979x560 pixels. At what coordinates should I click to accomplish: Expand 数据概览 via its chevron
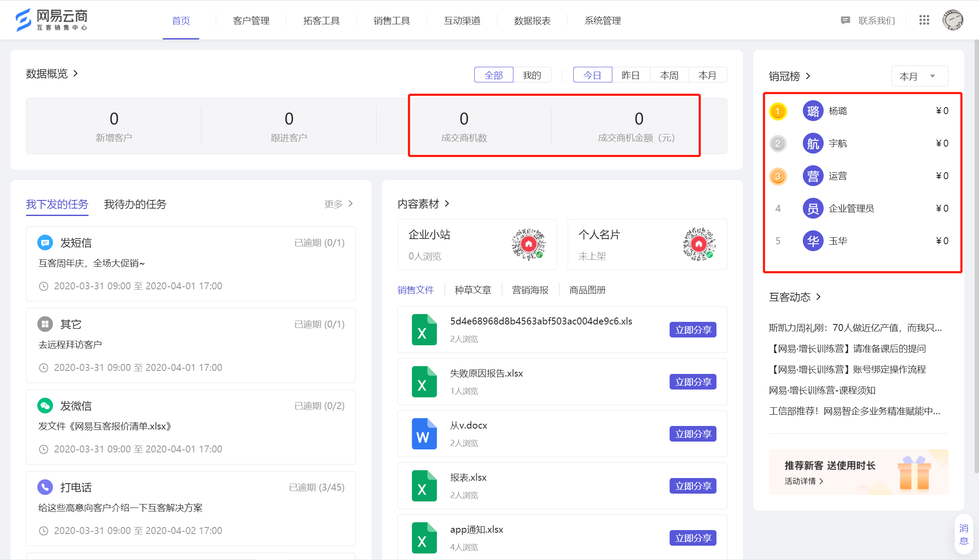76,73
